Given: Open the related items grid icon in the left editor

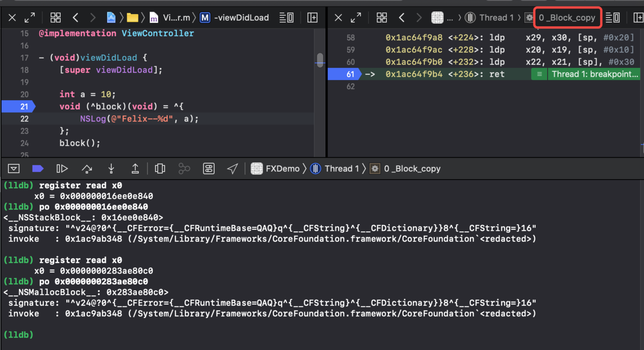Looking at the screenshot, I should [55, 18].
